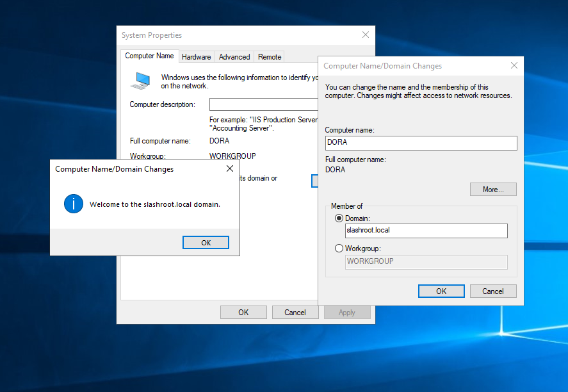Viewport: 568px width, 392px height.
Task: Click OK at the bottom of System Properties
Action: (243, 313)
